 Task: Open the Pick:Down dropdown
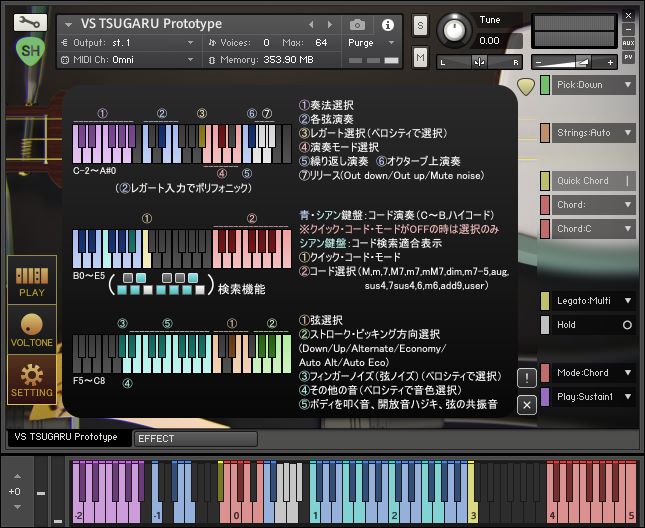tap(594, 85)
